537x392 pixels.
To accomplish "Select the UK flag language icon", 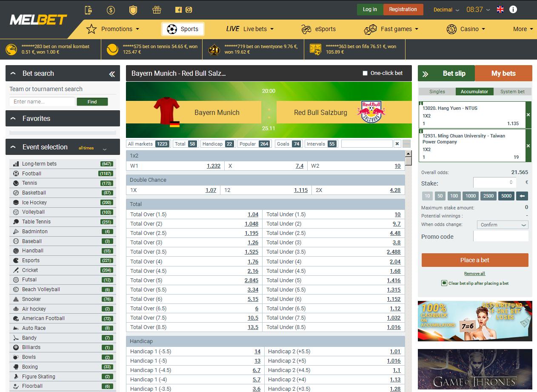I will (500, 9).
